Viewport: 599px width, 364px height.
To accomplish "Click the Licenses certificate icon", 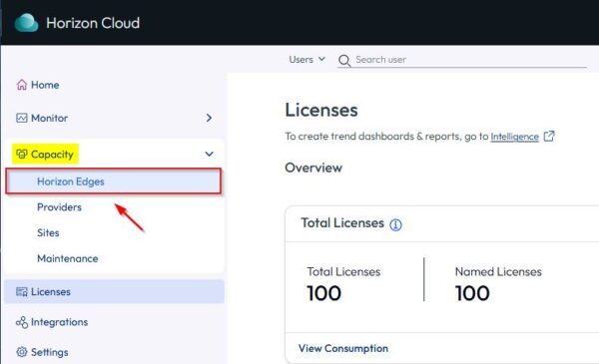I will (x=22, y=292).
